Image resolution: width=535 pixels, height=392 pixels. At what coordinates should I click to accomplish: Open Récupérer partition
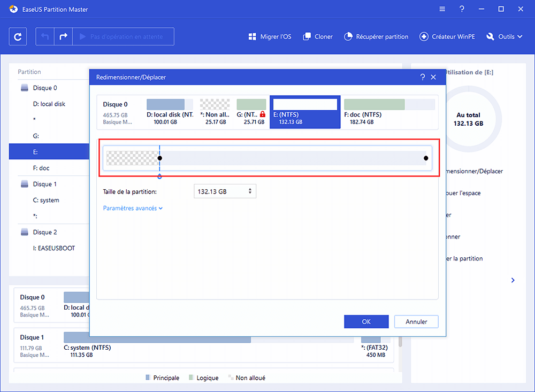click(376, 37)
